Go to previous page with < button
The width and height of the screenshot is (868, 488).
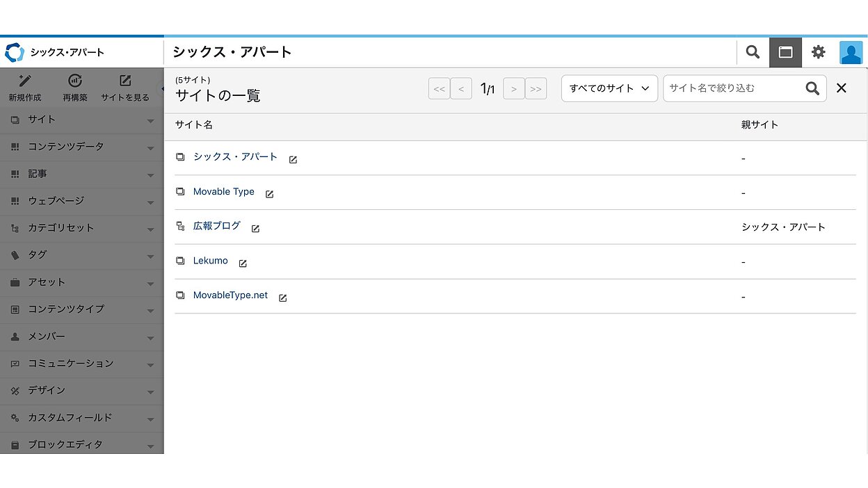461,88
